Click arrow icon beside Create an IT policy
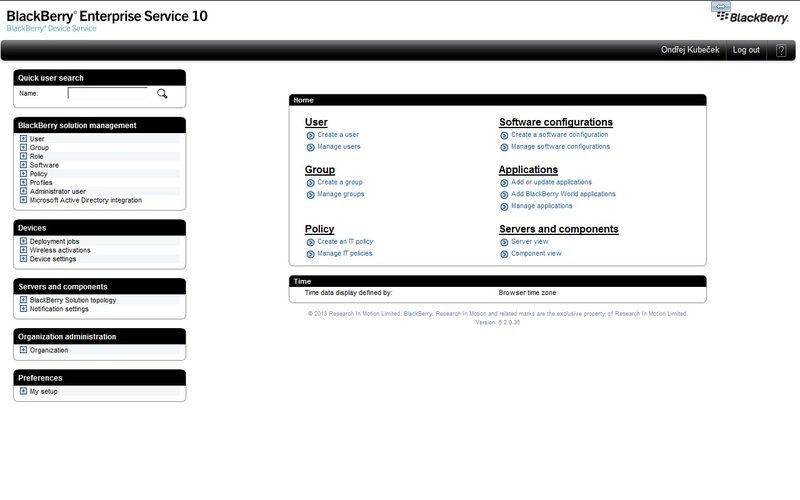Image resolution: width=800 pixels, height=500 pixels. pyautogui.click(x=310, y=242)
